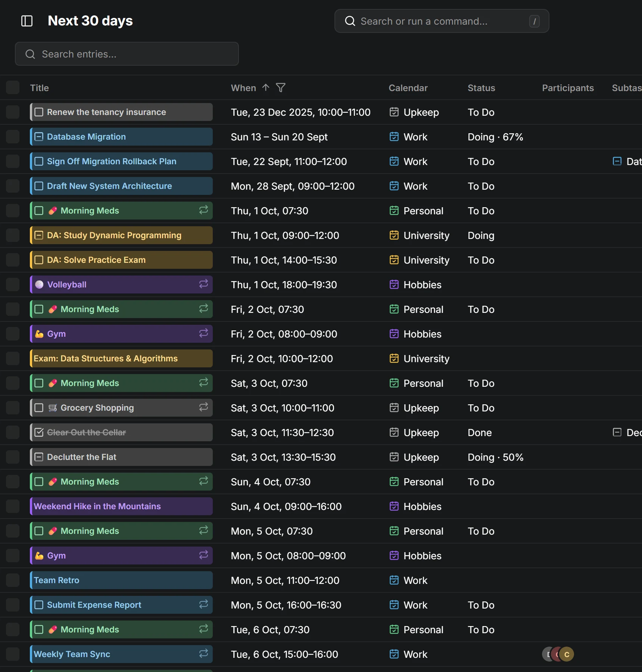This screenshot has width=642, height=672.
Task: Click the subtask icon in Sign Off Migration row
Action: coord(617,161)
